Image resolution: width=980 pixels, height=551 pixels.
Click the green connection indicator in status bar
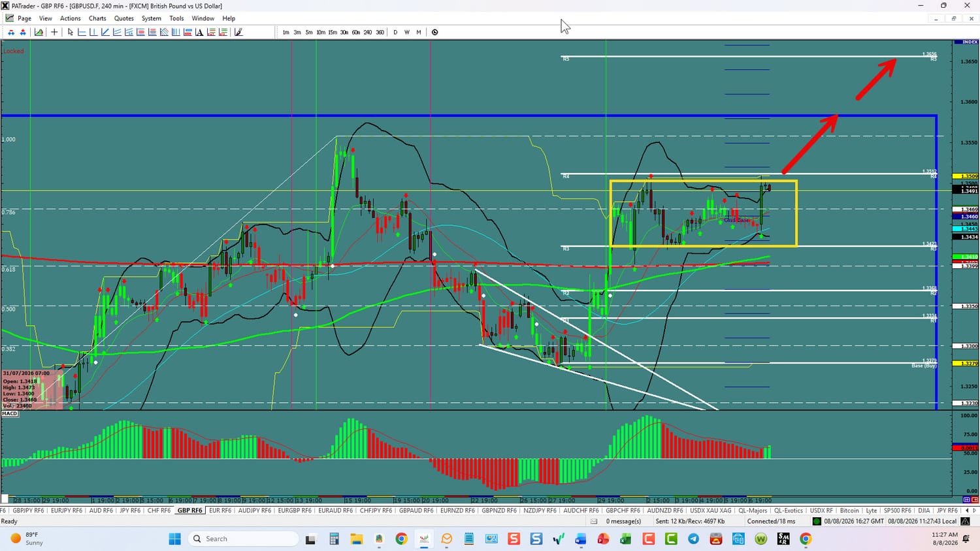tap(817, 521)
